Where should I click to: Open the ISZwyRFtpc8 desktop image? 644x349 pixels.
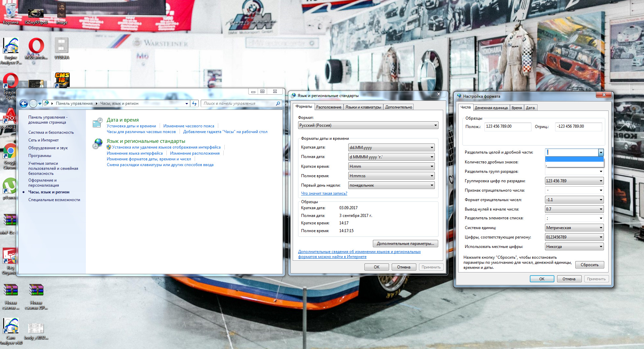[36, 15]
